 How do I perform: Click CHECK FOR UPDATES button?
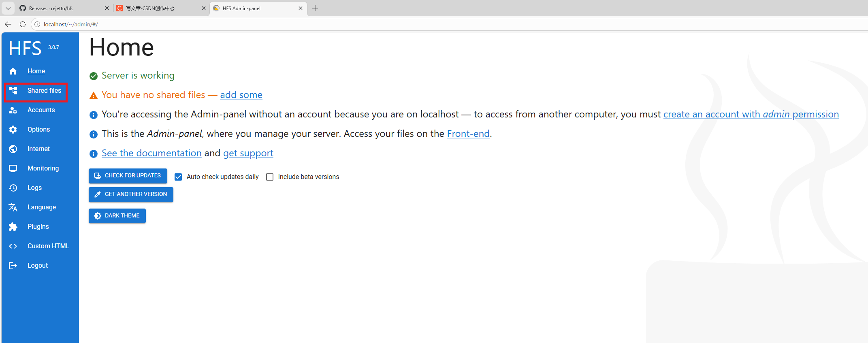coord(128,176)
